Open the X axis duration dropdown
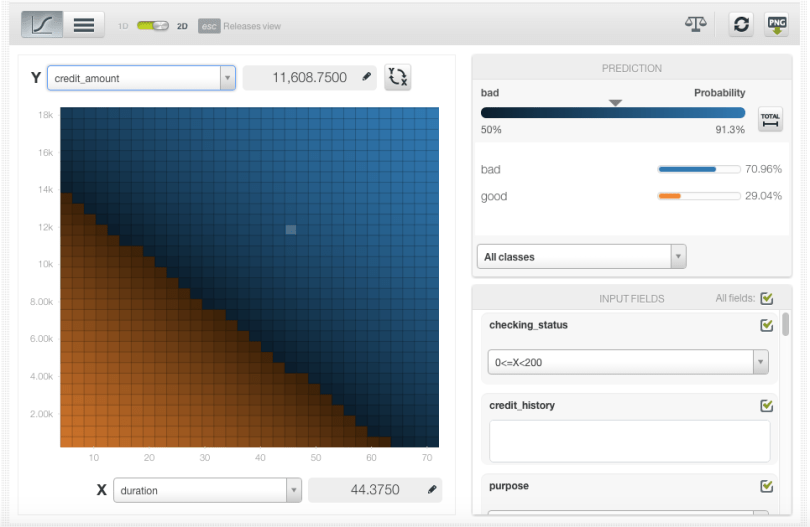This screenshot has height=527, width=810. point(207,490)
